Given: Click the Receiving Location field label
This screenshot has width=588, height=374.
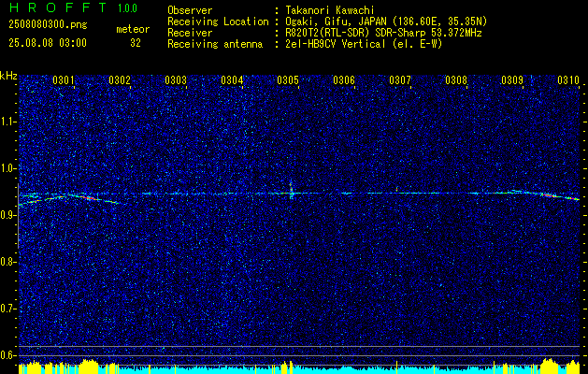Looking at the screenshot, I should pyautogui.click(x=218, y=22).
